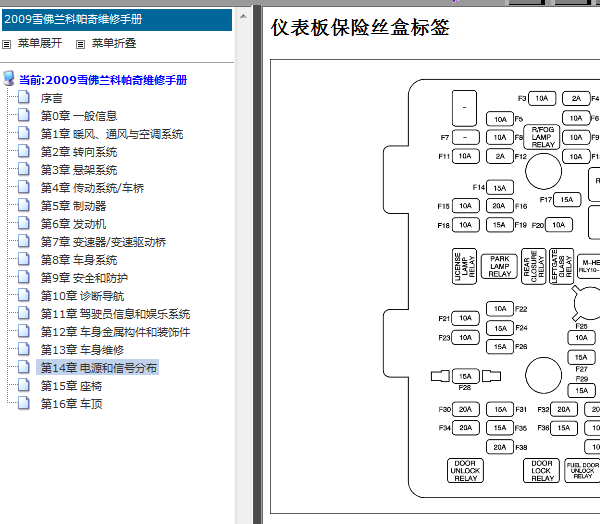This screenshot has width=600, height=524.
Task: Select highlighted 第14章 电源和信号分布
Action: coord(98,367)
